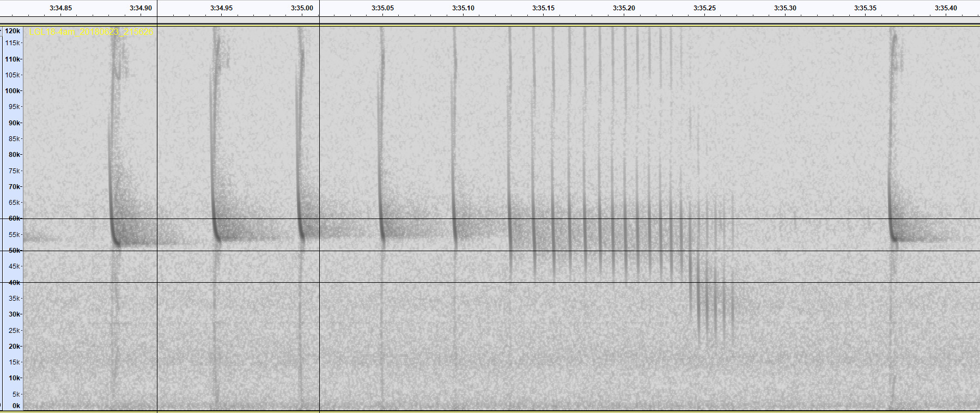980x413 pixels.
Task: Click the 95k frequency axis label
Action: pyautogui.click(x=14, y=107)
